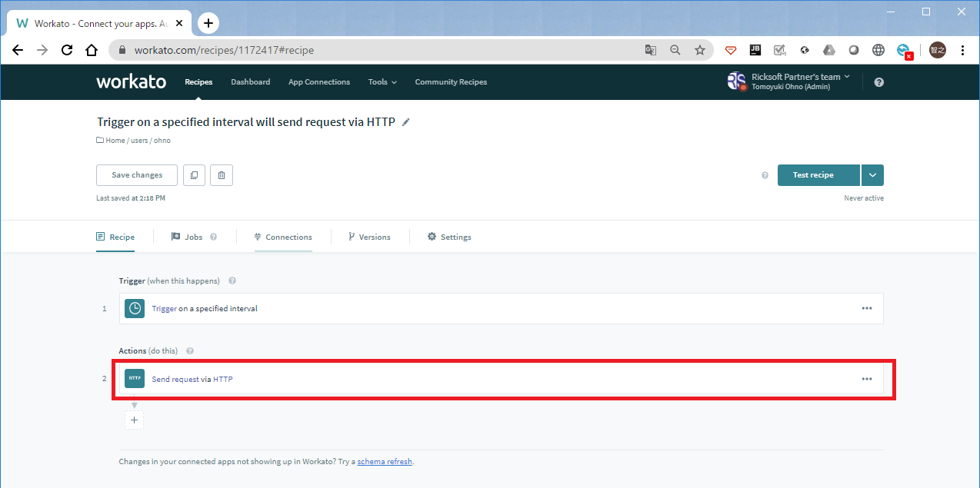Expand Ricksoft Partner's team dropdown
The height and width of the screenshot is (488, 980).
(801, 77)
